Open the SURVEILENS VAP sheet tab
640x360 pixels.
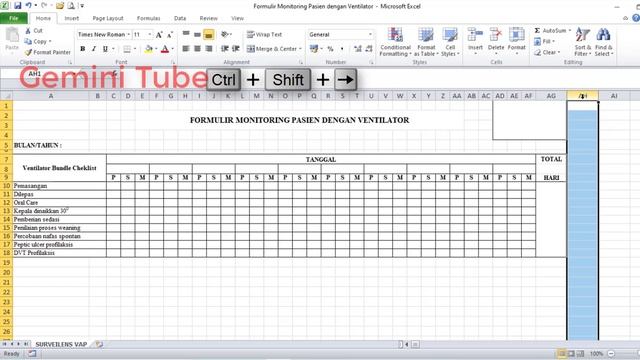(x=61, y=344)
